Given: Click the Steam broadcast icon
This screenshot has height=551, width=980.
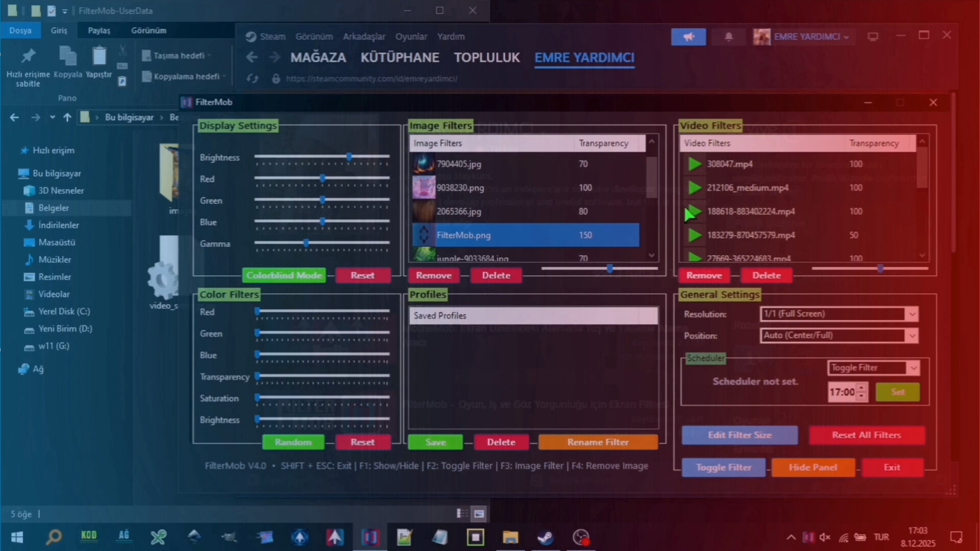Looking at the screenshot, I should [689, 36].
